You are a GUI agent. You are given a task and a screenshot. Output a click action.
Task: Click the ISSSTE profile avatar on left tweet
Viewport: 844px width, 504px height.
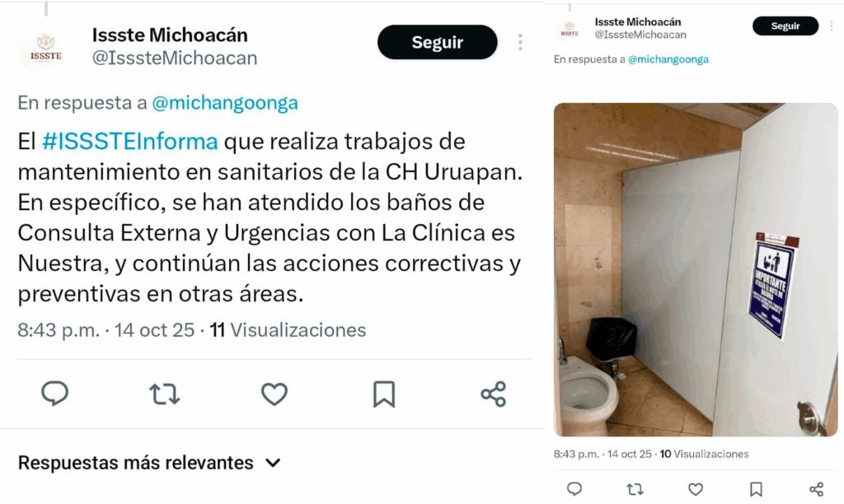[x=46, y=51]
